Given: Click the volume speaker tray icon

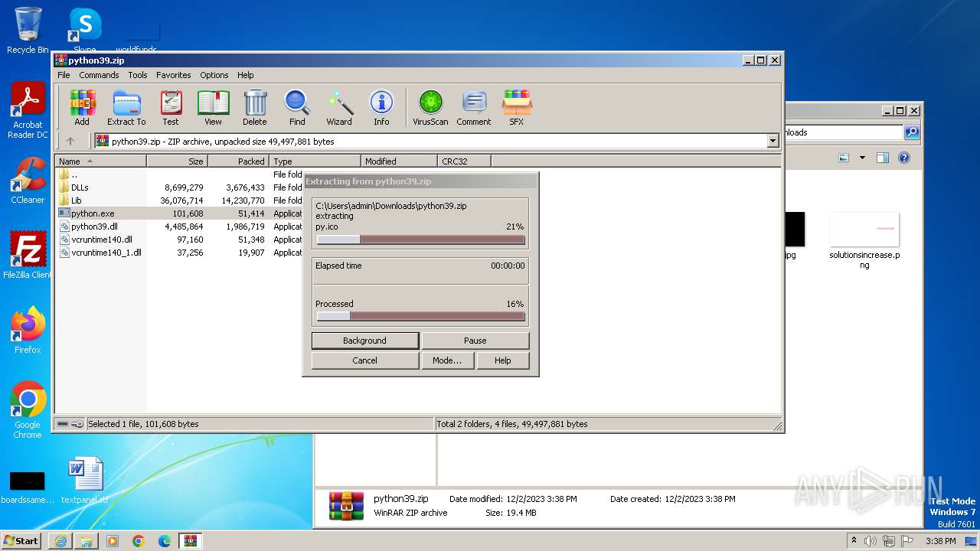Looking at the screenshot, I should coord(871,541).
